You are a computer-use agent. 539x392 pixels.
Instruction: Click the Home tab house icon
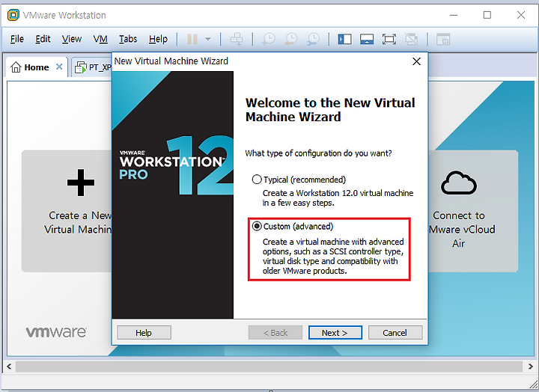[x=16, y=67]
